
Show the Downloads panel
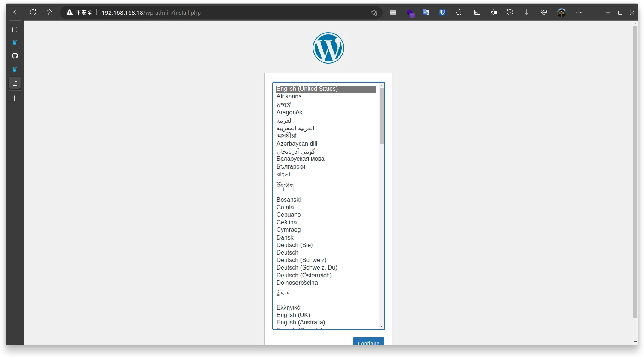[527, 12]
